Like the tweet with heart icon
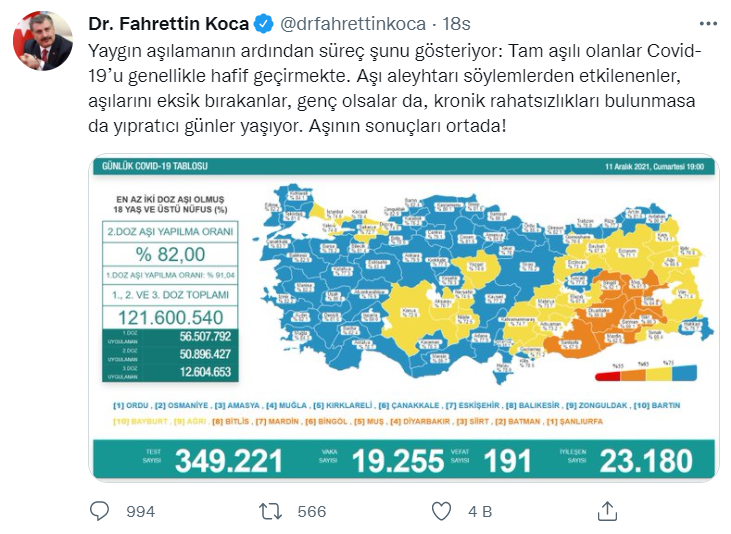The height and width of the screenshot is (534, 731). click(441, 511)
